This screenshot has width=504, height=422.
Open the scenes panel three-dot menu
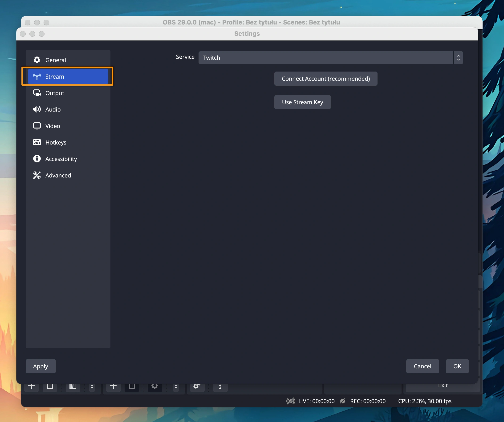pyautogui.click(x=92, y=387)
